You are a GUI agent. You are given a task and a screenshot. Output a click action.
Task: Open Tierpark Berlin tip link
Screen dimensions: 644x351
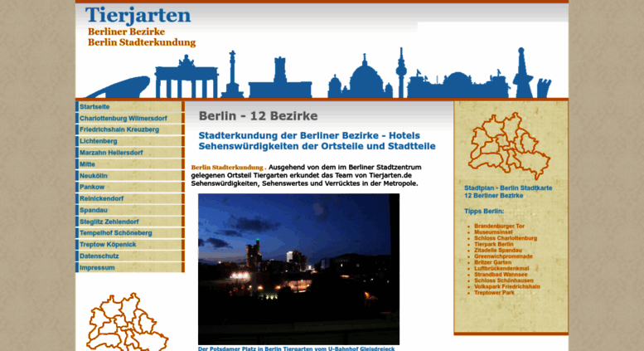[x=494, y=244]
